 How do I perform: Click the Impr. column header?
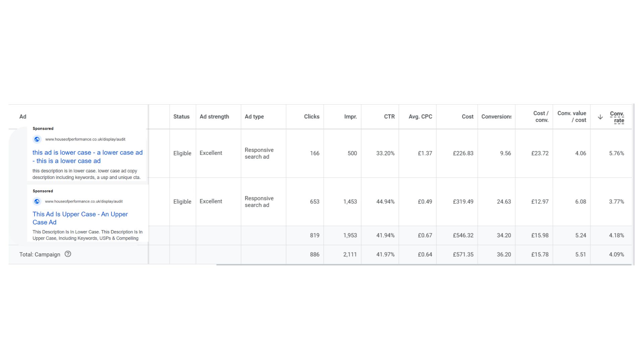pyautogui.click(x=350, y=117)
